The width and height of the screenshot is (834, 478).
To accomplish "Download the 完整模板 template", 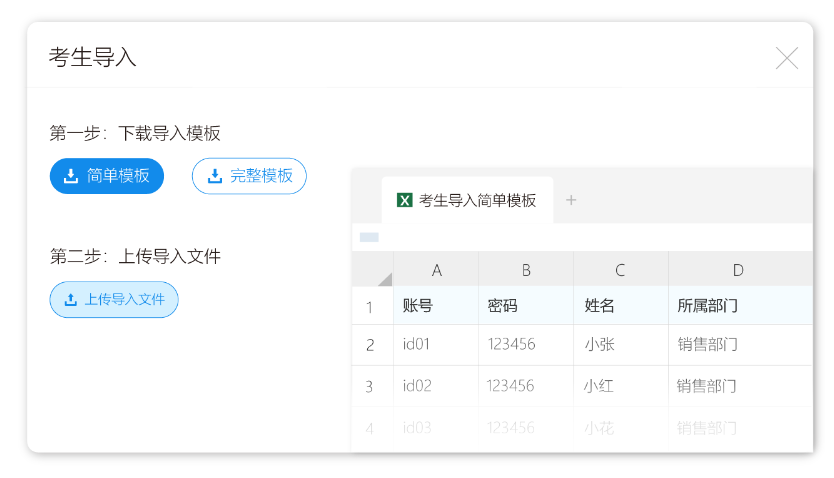I will [x=249, y=176].
